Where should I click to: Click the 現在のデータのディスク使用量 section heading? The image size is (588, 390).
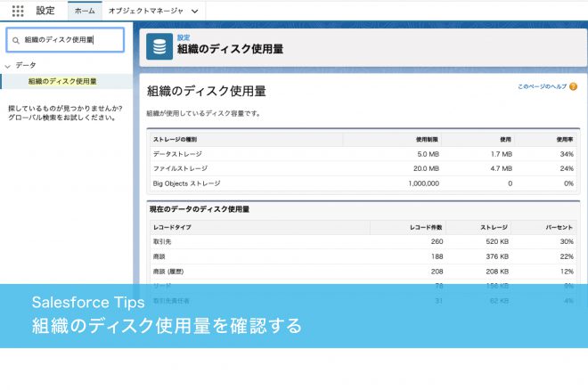[200, 209]
